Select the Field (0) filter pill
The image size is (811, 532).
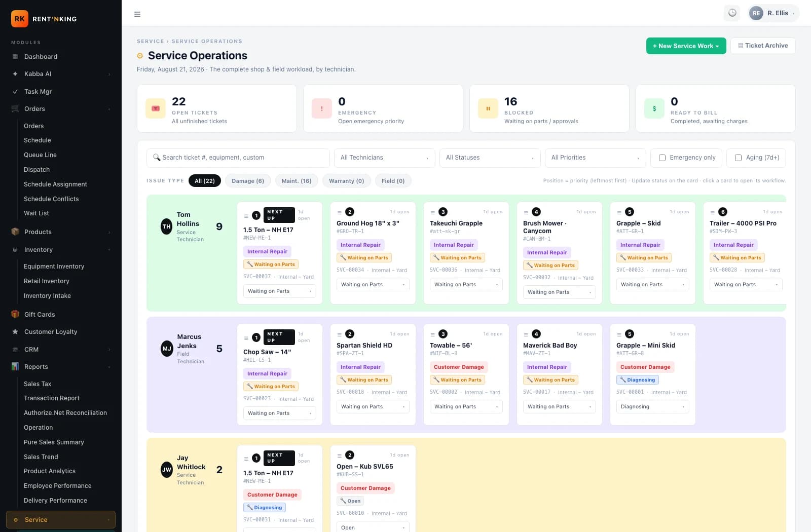393,181
